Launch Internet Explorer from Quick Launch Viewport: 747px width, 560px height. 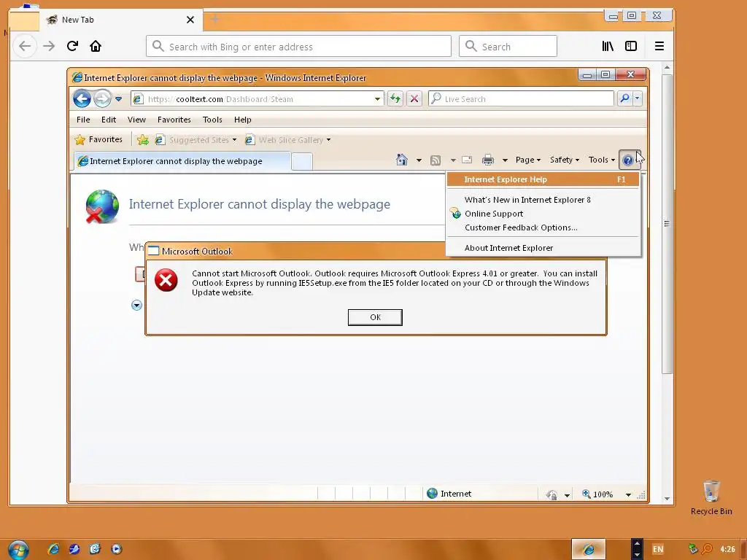pos(53,549)
